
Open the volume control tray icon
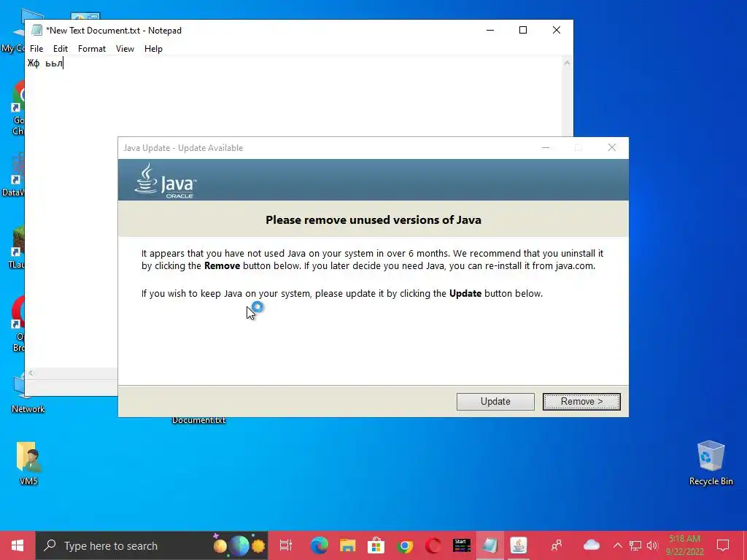coord(653,545)
